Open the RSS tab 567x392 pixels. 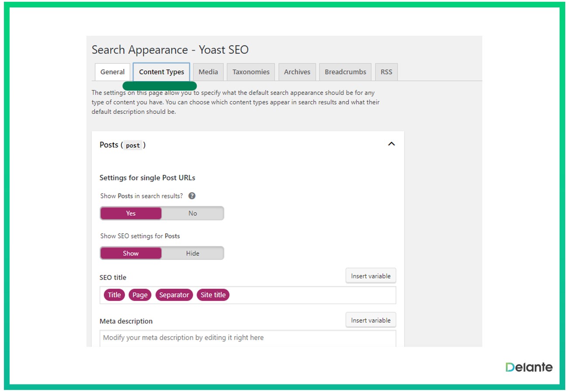click(x=386, y=72)
